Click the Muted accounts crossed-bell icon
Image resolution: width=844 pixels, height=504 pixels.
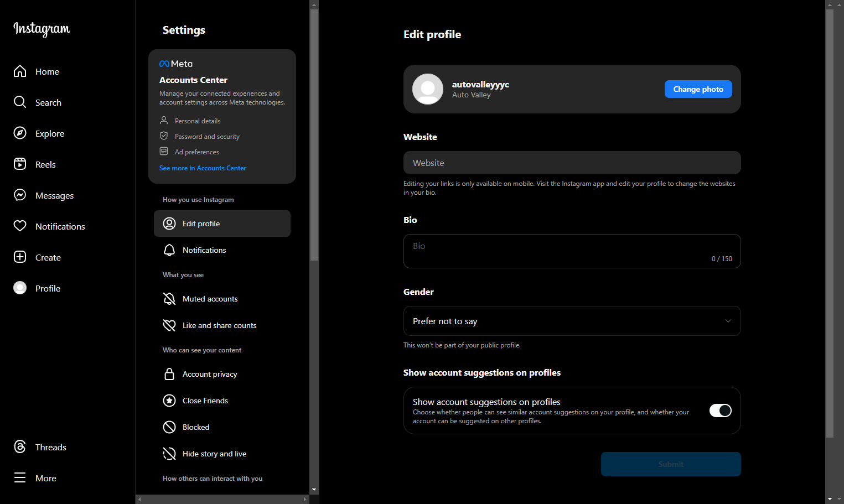[169, 299]
